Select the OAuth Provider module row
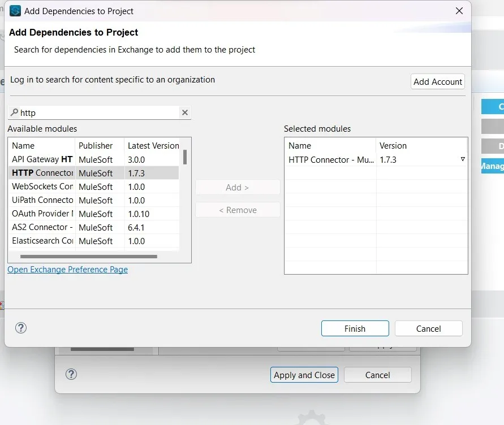 click(93, 214)
